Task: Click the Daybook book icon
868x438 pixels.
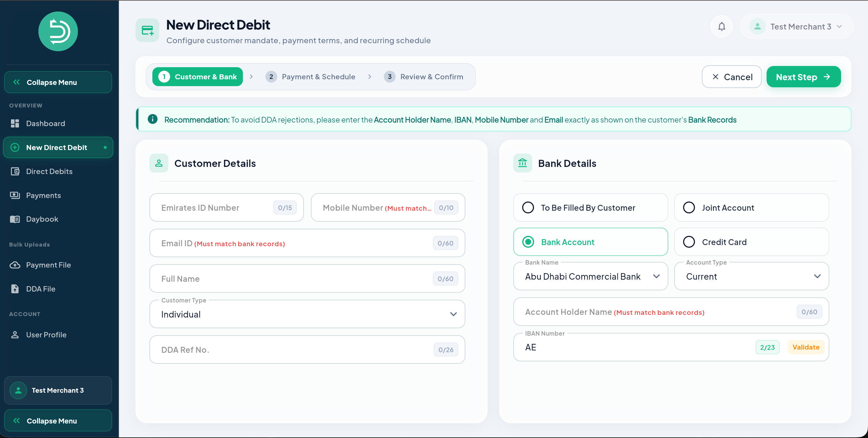Action: click(x=15, y=219)
